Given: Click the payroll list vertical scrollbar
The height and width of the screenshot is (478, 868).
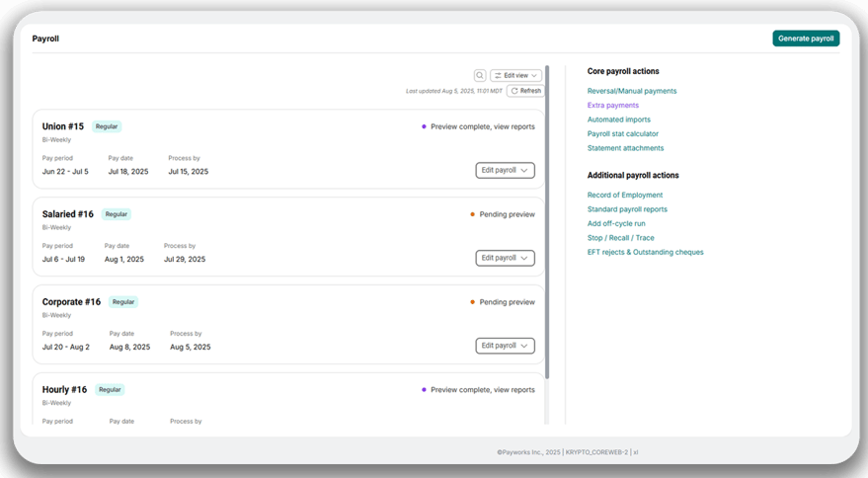Looking at the screenshot, I should (548, 198).
